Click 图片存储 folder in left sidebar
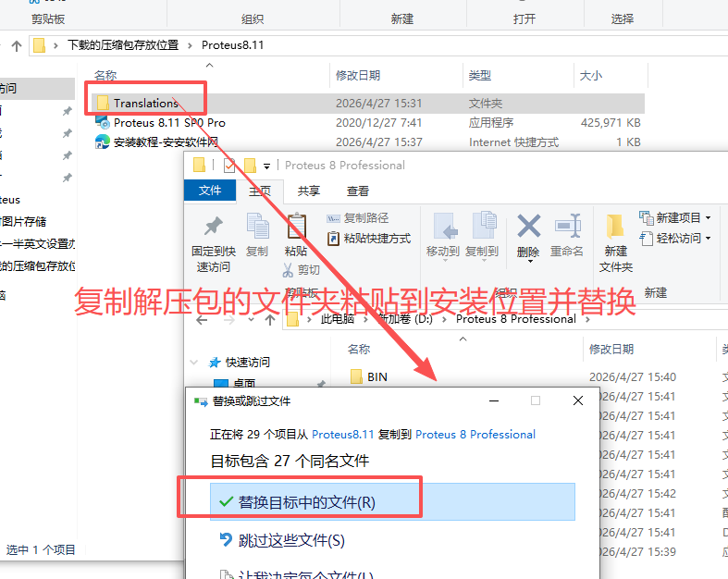Viewport: 728px width, 579px height. pos(23,221)
